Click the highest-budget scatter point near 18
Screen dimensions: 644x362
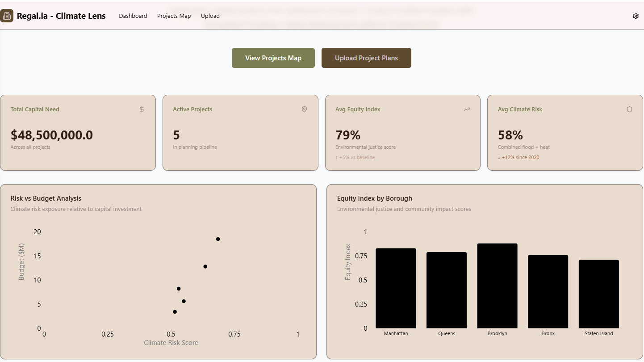pos(218,239)
